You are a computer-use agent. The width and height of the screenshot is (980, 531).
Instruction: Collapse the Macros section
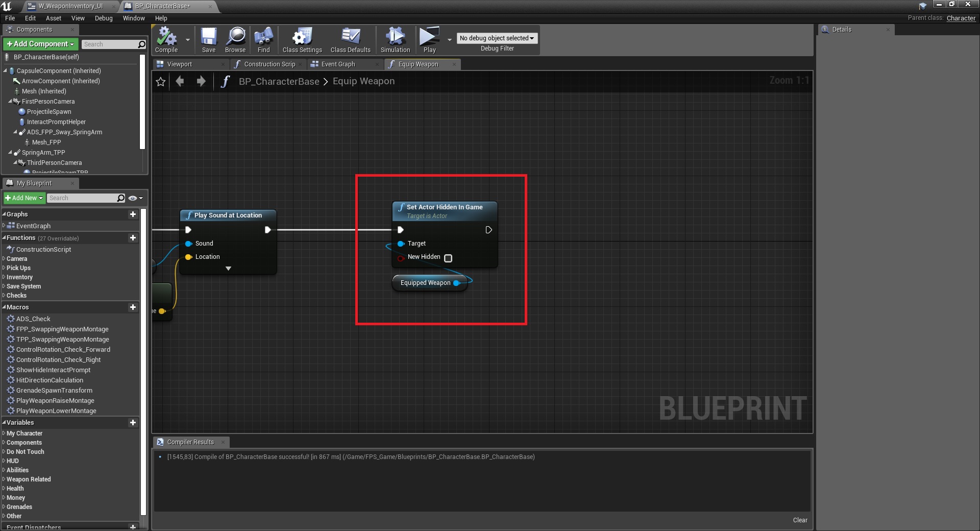pos(4,307)
